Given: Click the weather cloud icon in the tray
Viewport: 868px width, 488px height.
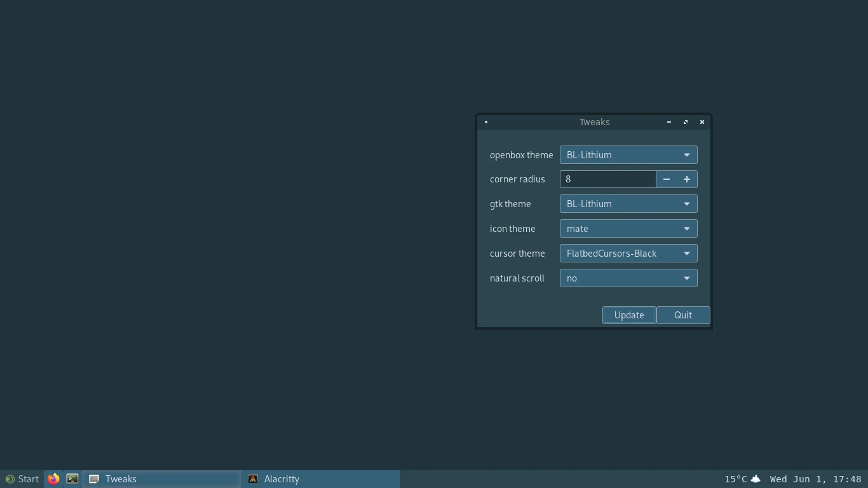Looking at the screenshot, I should tap(756, 479).
